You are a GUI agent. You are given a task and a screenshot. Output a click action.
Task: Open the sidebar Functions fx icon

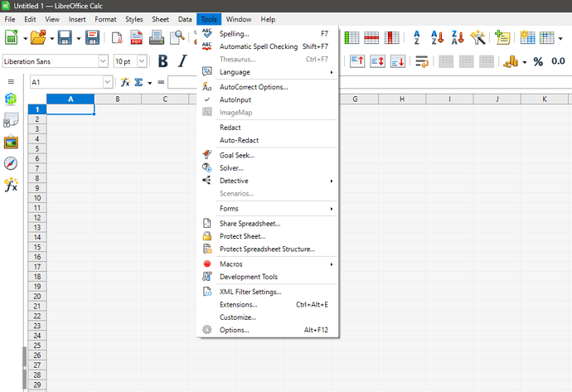(x=11, y=185)
